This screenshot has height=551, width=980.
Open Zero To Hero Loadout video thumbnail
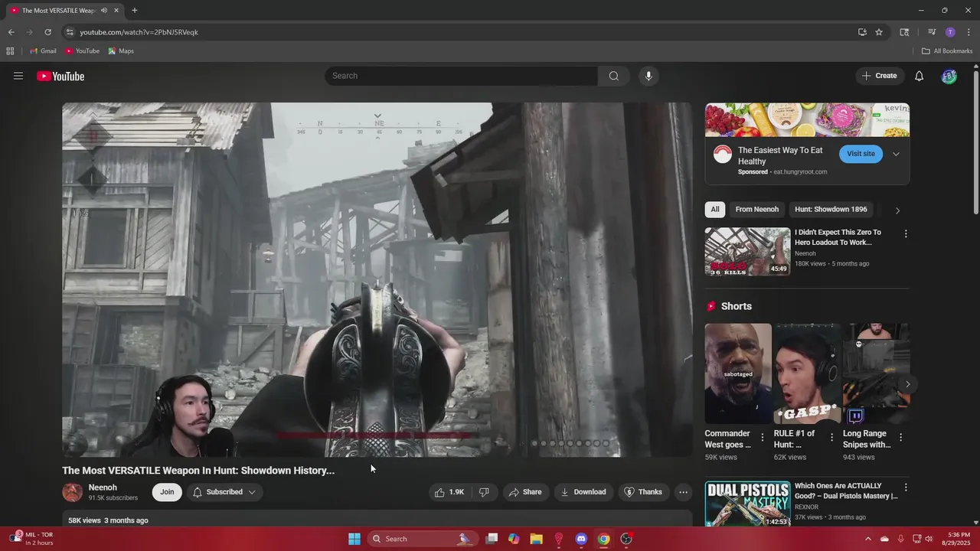pyautogui.click(x=748, y=252)
